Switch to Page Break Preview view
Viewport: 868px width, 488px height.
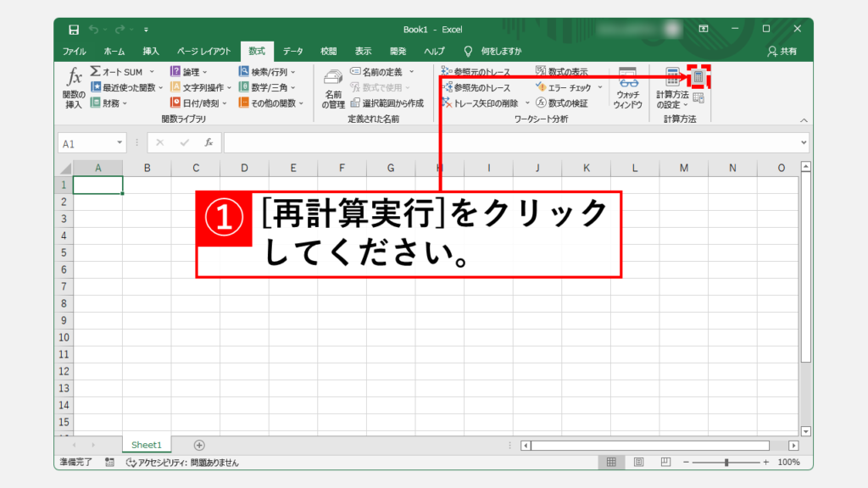click(665, 463)
